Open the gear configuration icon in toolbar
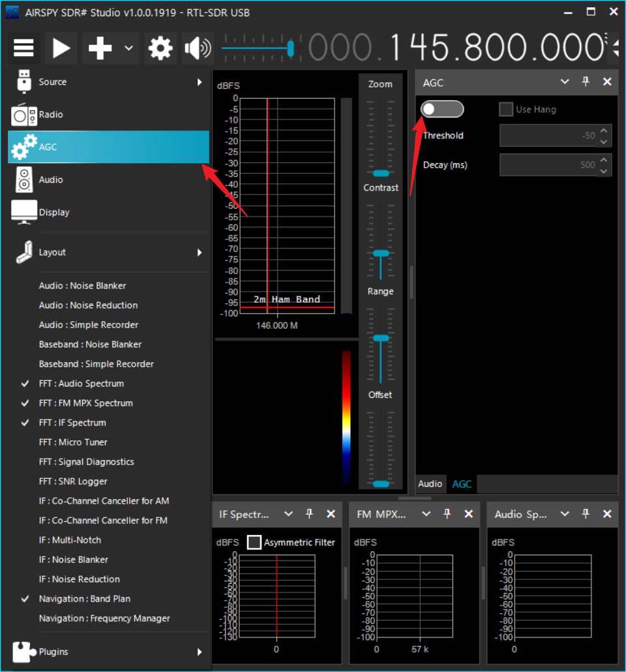 tap(160, 48)
